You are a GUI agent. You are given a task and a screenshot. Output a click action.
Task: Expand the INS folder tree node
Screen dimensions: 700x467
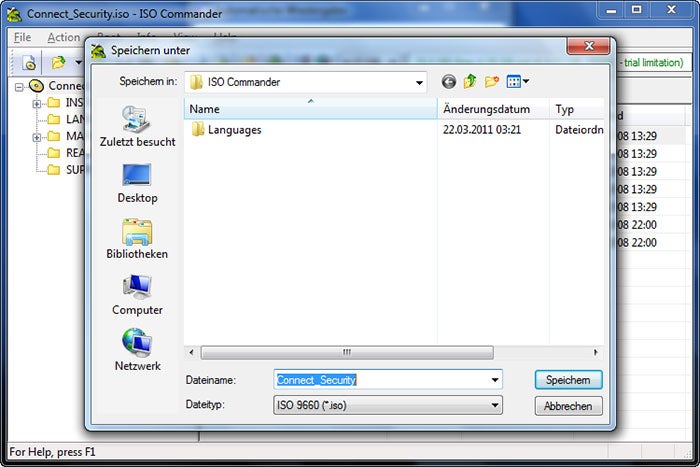[37, 104]
